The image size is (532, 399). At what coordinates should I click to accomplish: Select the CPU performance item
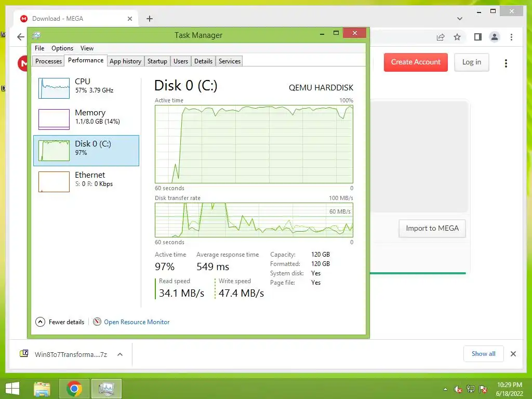86,88
